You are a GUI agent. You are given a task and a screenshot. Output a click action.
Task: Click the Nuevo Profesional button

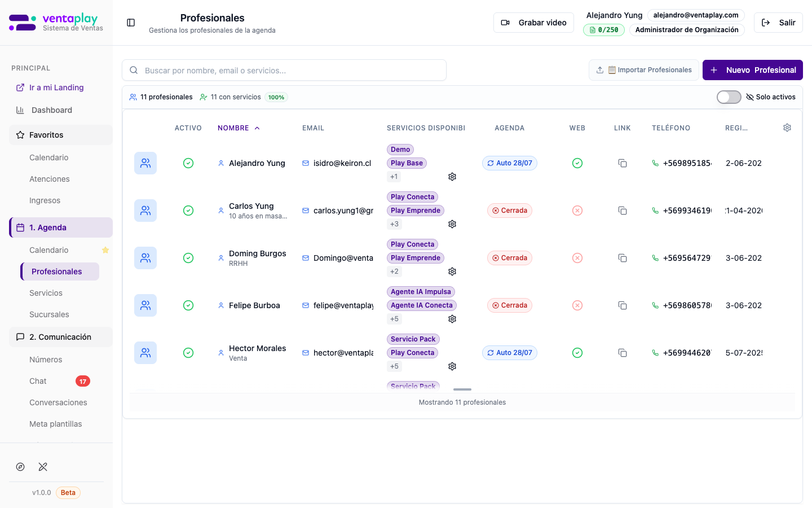(752, 70)
